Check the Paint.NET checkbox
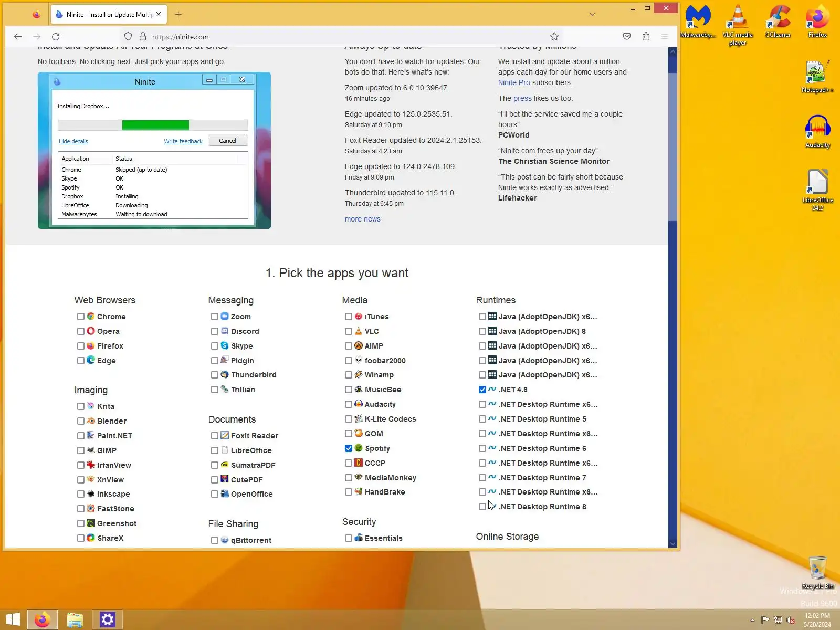Viewport: 840px width, 630px height. (81, 436)
